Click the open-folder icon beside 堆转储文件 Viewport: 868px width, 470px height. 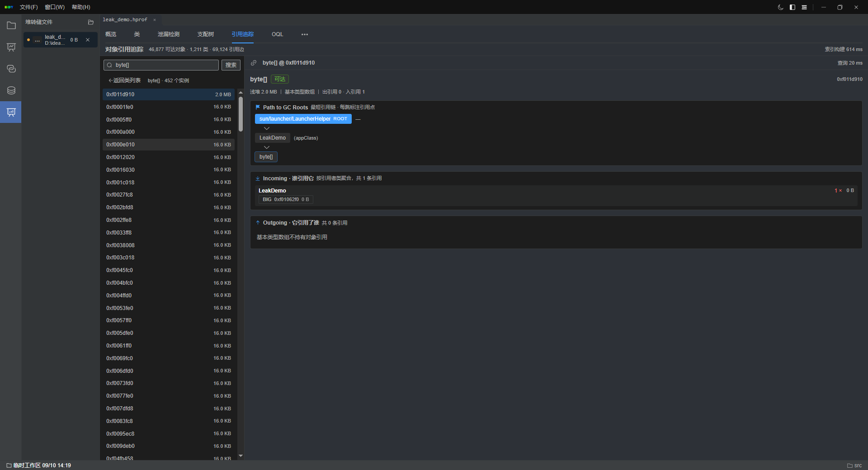click(90, 22)
